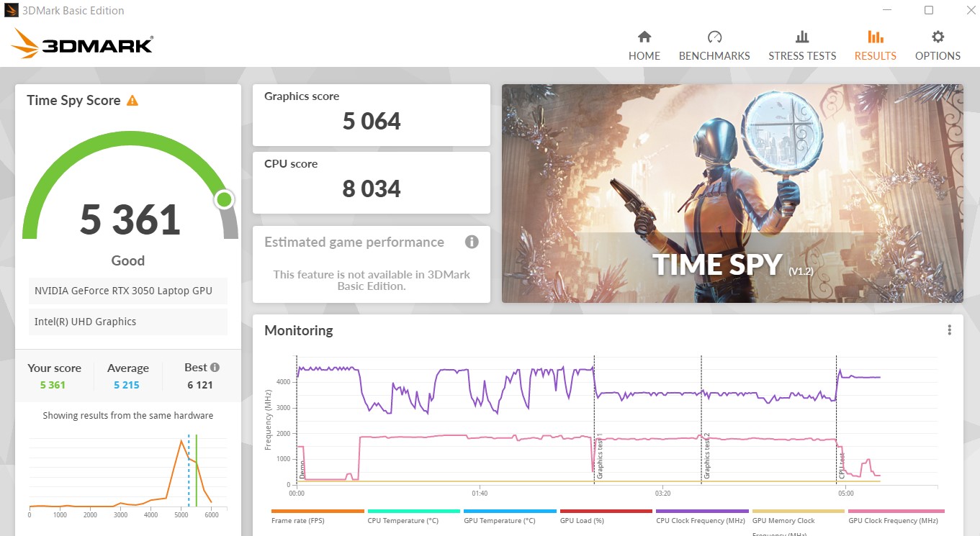Maximize the 3DMark window
980x536 pixels.
point(929,10)
